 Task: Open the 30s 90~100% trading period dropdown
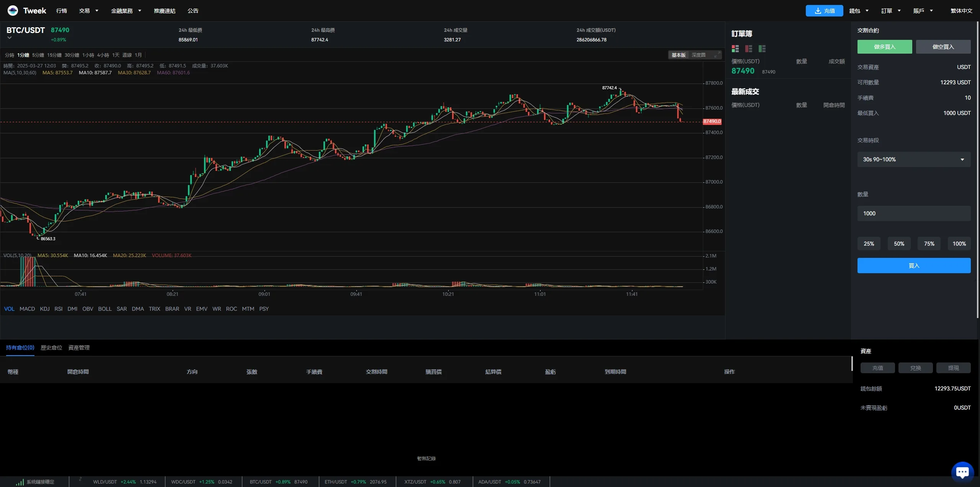point(913,159)
